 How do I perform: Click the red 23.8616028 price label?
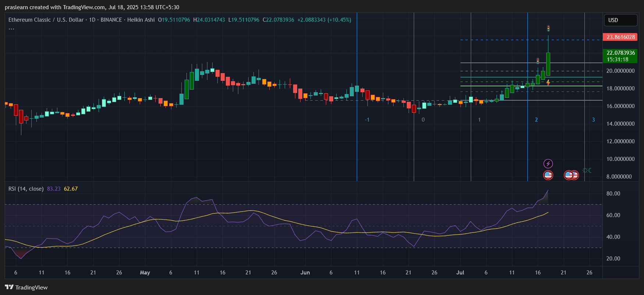pos(620,37)
